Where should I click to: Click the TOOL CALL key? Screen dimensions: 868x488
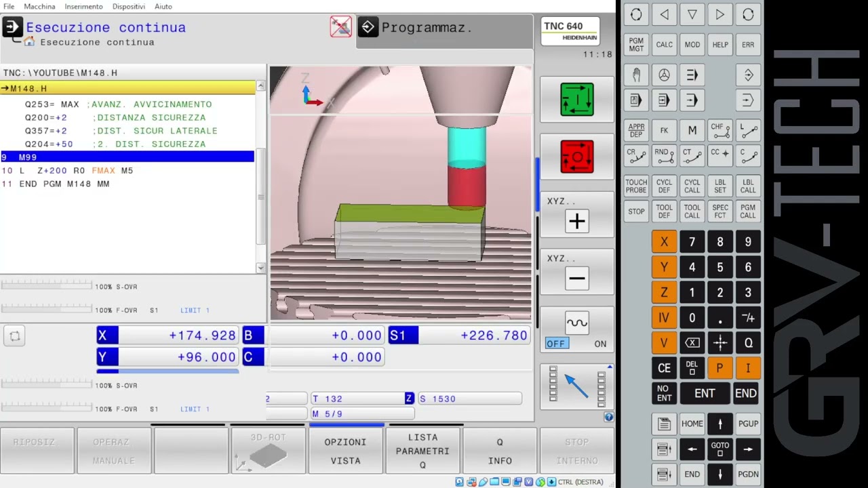(692, 211)
